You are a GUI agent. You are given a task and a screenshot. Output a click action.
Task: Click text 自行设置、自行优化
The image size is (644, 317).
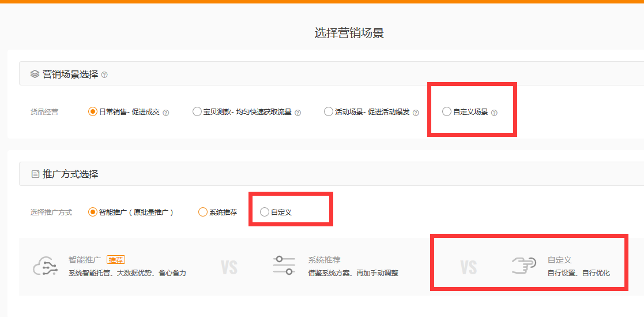[x=579, y=273]
